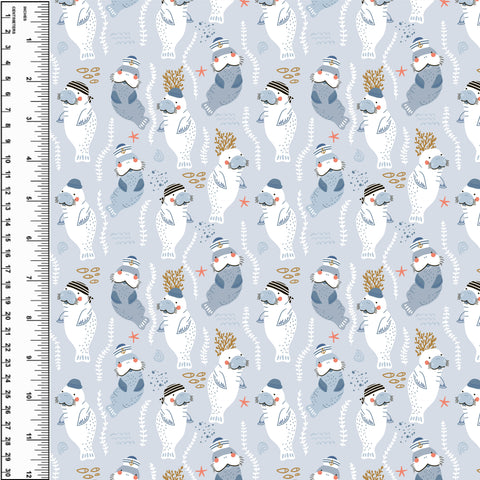The image size is (480, 480).
Task: Select the 3 inch mark on ruler
Action: [29, 119]
